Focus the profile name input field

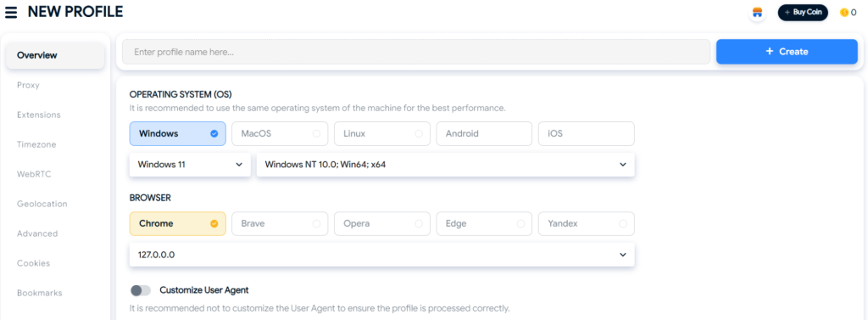(x=415, y=52)
